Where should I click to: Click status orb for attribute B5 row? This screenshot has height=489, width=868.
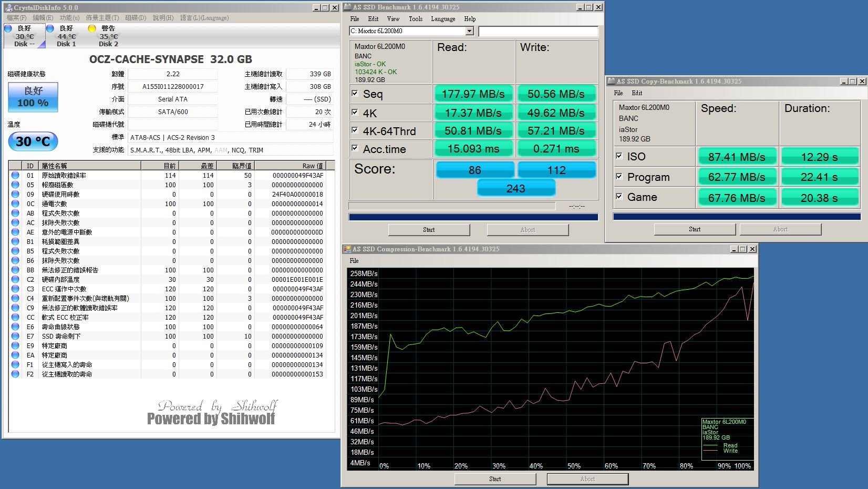tap(15, 251)
